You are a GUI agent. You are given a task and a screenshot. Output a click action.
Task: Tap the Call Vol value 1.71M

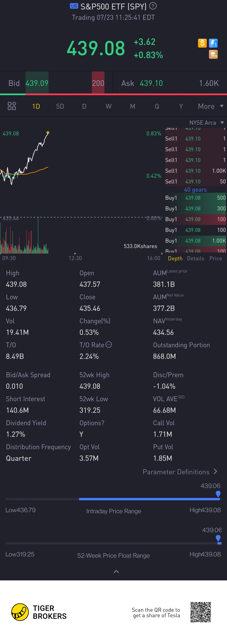coord(163,434)
